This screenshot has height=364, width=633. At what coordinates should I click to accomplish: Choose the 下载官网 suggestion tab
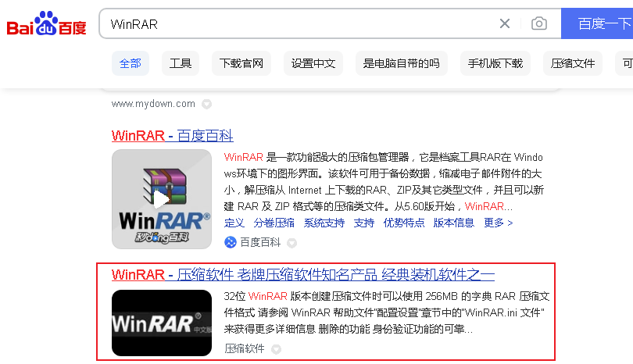coord(241,63)
